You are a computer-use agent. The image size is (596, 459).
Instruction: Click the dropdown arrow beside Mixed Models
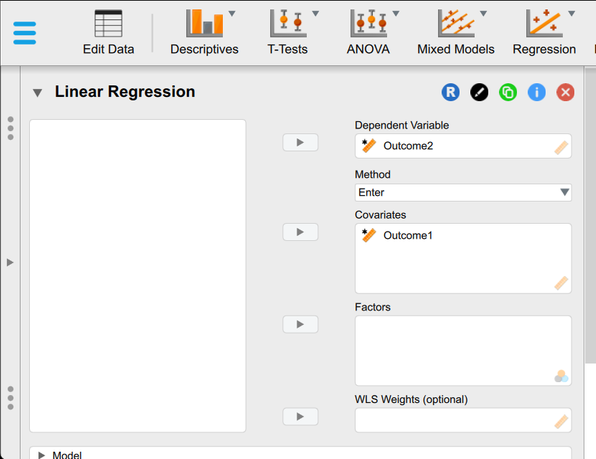pos(483,14)
